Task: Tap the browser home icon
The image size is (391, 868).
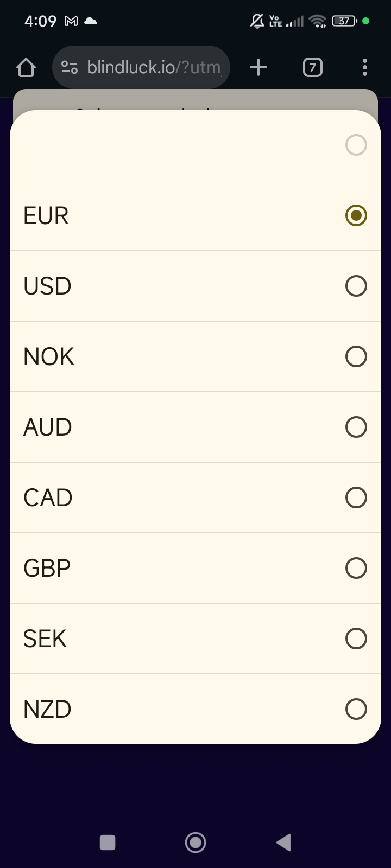Action: 26,68
